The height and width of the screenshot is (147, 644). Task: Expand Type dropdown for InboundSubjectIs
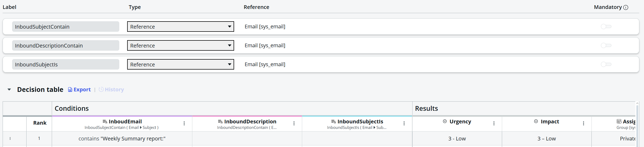(181, 64)
